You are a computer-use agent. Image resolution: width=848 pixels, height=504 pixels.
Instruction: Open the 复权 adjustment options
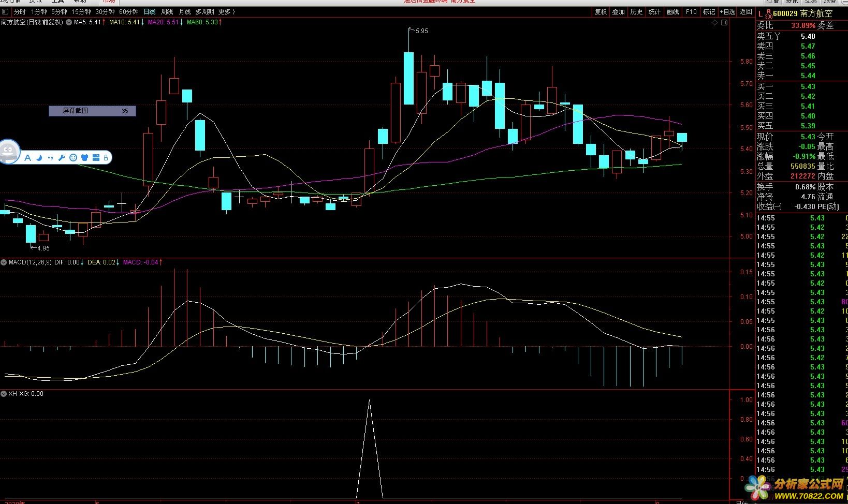pos(601,11)
